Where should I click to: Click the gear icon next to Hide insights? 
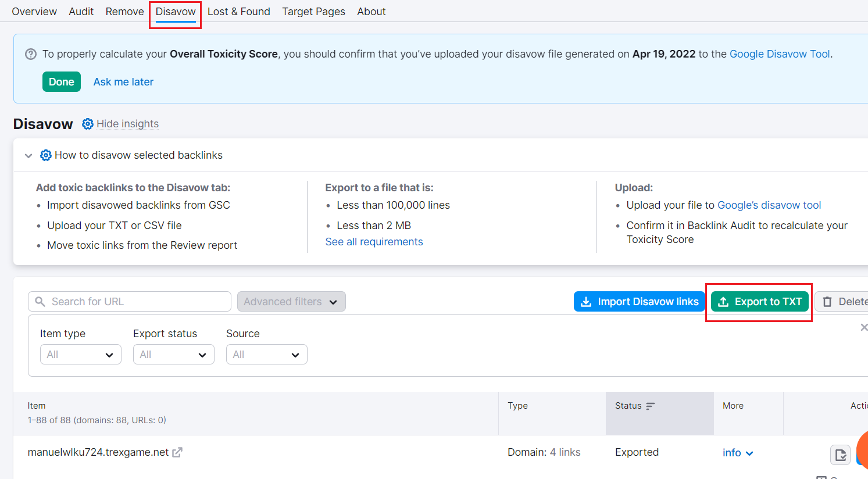[87, 124]
